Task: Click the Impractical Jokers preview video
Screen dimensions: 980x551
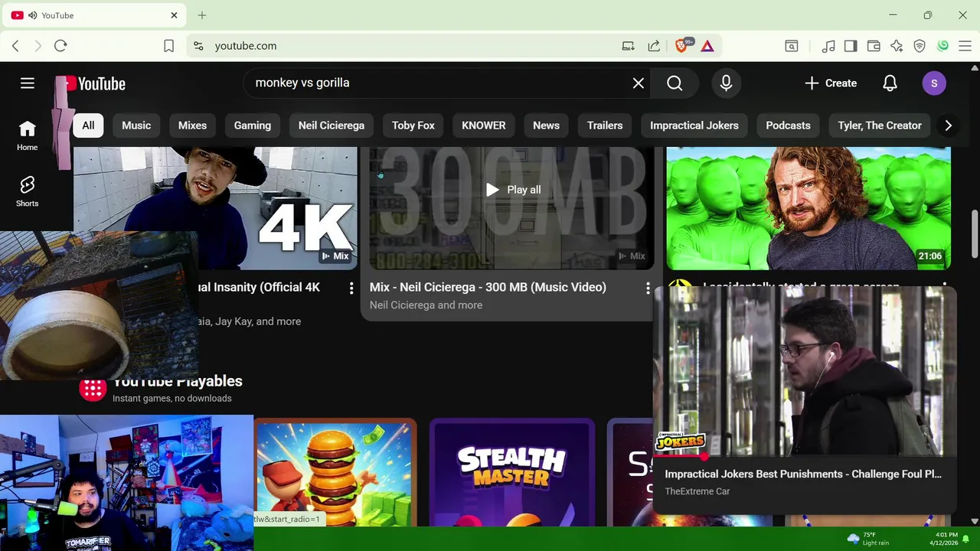Action: click(805, 371)
